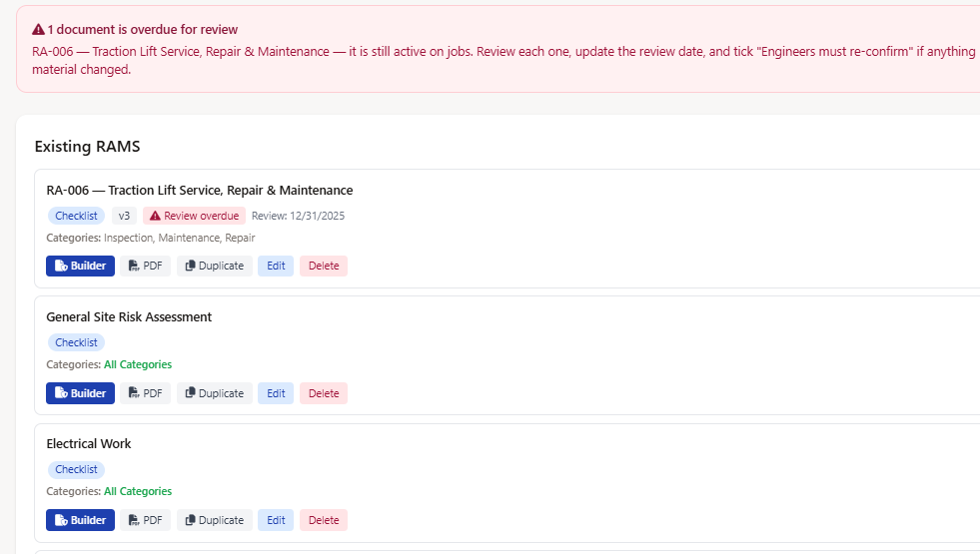This screenshot has height=554, width=980.
Task: Click the v3 version badge
Action: point(124,216)
